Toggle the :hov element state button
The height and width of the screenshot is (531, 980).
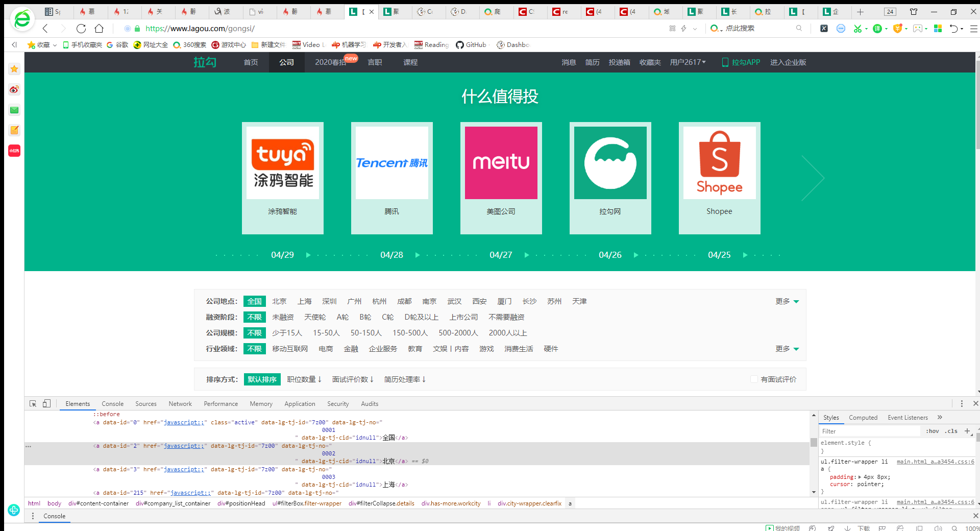click(933, 431)
